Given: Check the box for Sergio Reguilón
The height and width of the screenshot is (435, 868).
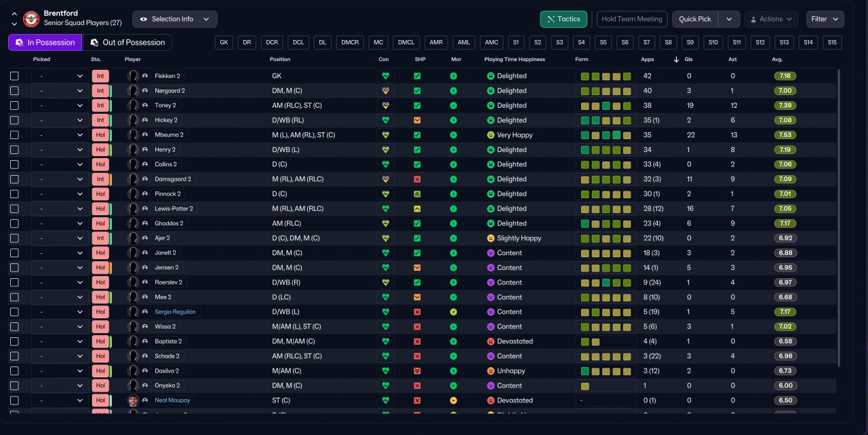Looking at the screenshot, I should [15, 312].
